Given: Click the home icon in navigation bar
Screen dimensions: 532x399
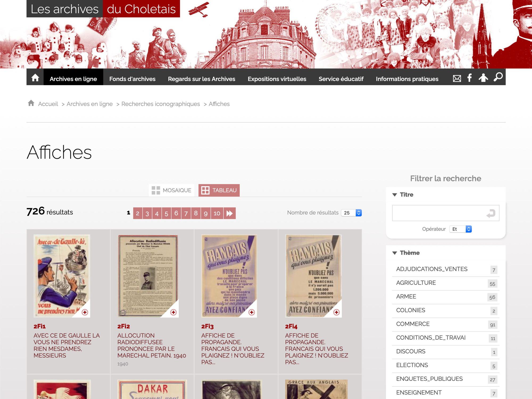Looking at the screenshot, I should (35, 78).
